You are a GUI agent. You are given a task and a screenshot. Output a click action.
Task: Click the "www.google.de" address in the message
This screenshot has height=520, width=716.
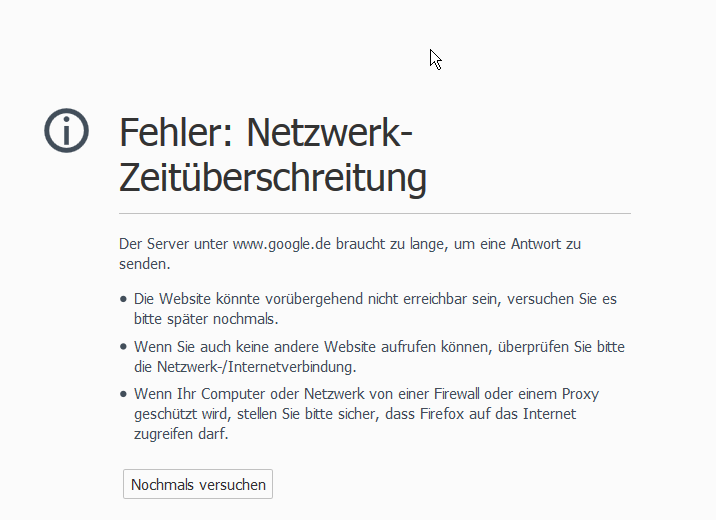pos(282,244)
